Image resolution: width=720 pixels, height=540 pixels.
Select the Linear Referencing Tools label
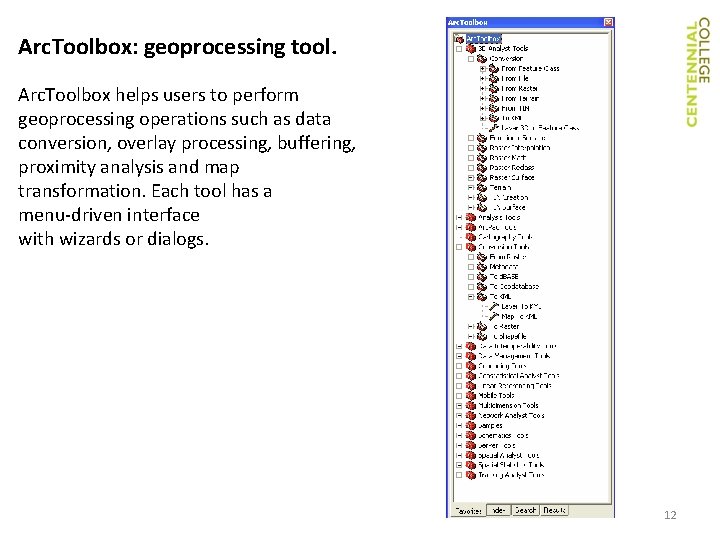[515, 386]
